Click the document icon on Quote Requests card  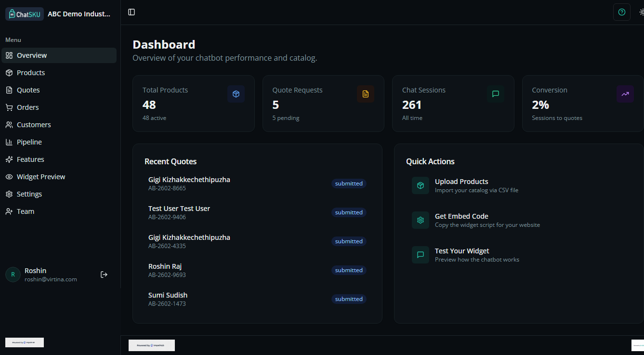(366, 94)
